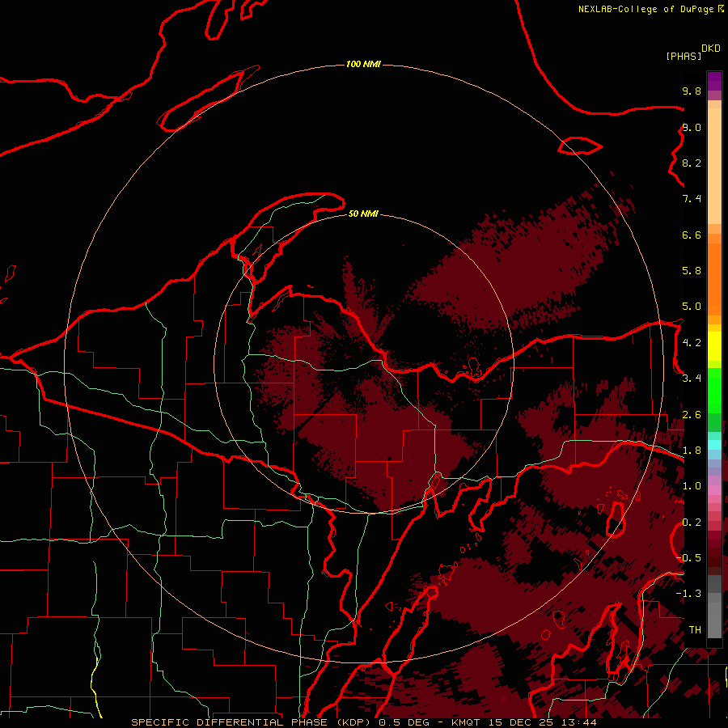Click the SPECIFIC DIFFERENTIAL PHASE caption text

click(229, 722)
